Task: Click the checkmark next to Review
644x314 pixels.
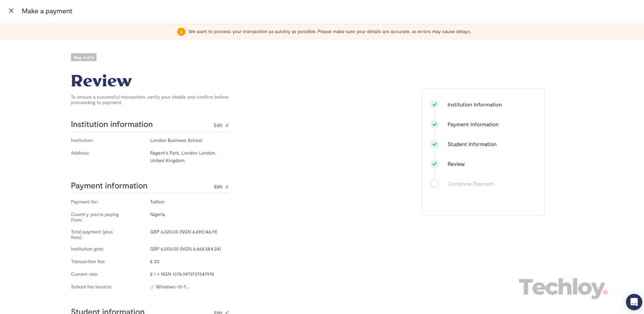Action: coord(435,164)
